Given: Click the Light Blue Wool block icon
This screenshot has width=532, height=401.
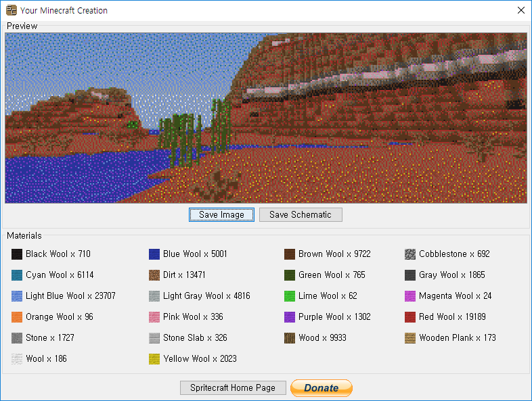Looking at the screenshot, I should pyautogui.click(x=17, y=296).
